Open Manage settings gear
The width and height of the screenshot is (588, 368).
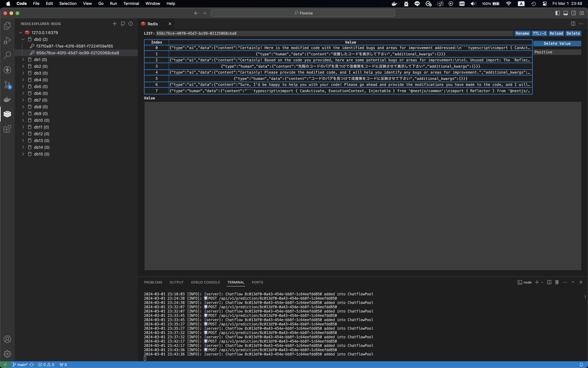pyautogui.click(x=7, y=354)
